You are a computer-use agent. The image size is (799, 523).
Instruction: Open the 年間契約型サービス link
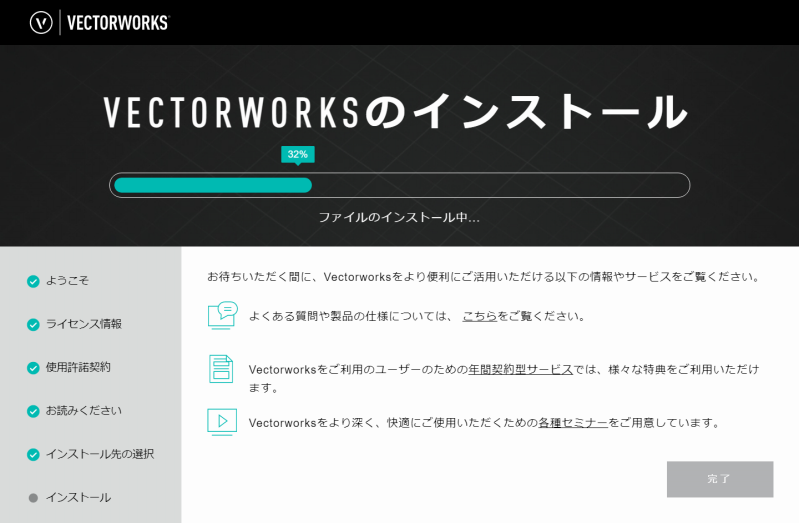(521, 369)
